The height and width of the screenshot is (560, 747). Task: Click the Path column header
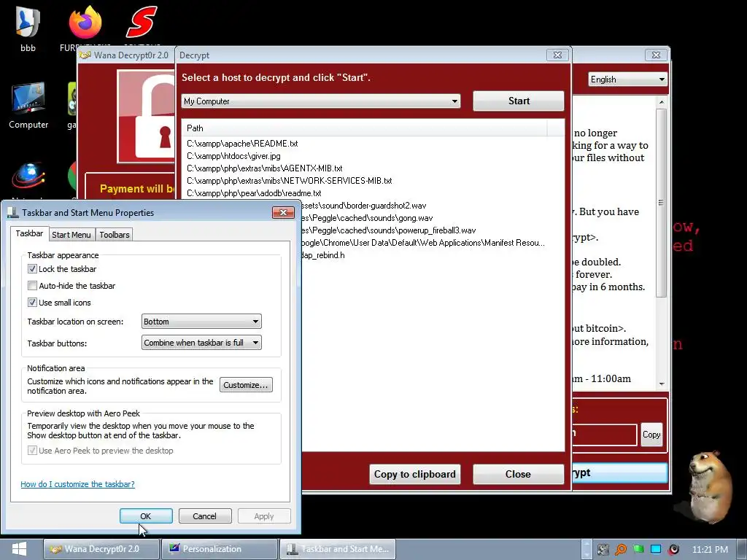pos(365,128)
